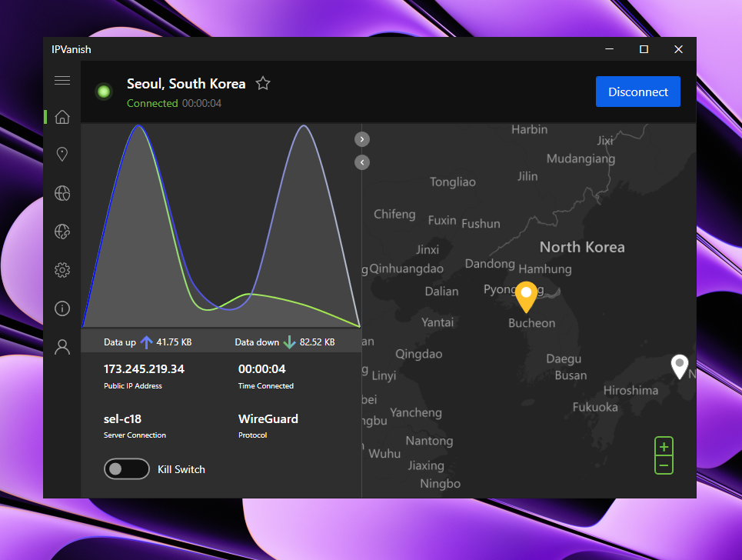Click public IP address 173.245.219.34
The image size is (742, 560).
[144, 368]
